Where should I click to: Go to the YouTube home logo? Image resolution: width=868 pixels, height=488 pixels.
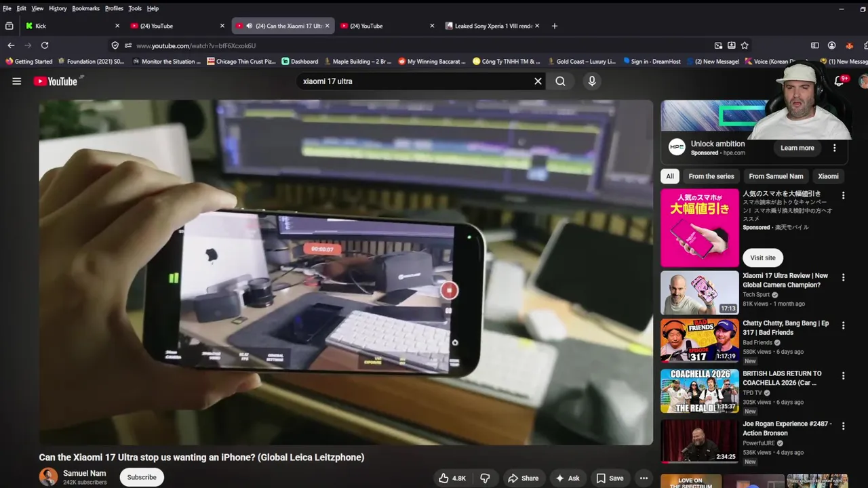pyautogui.click(x=56, y=81)
